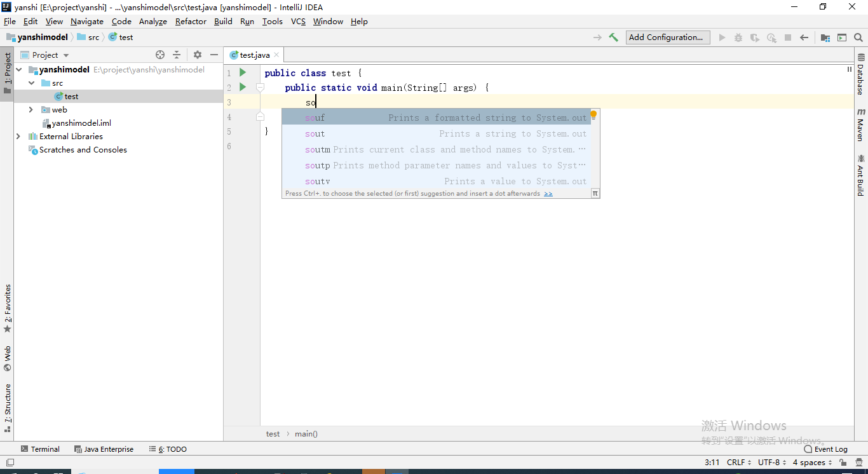868x474 pixels.
Task: Click the Stop square icon in toolbar
Action: [x=788, y=37]
